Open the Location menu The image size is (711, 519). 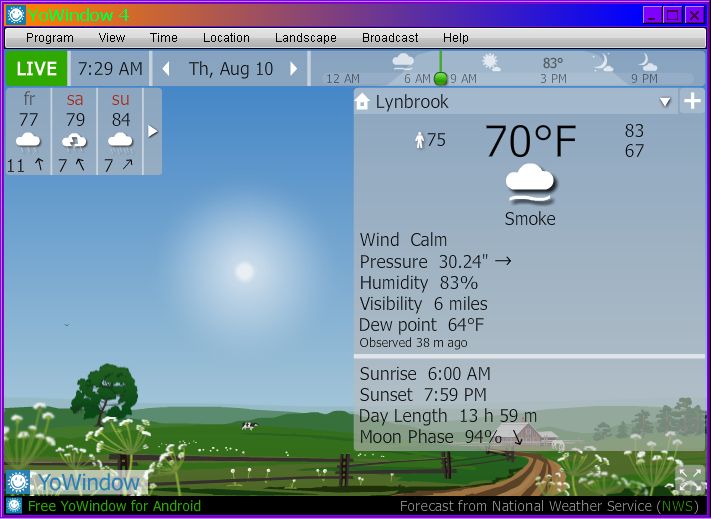pyautogui.click(x=226, y=38)
